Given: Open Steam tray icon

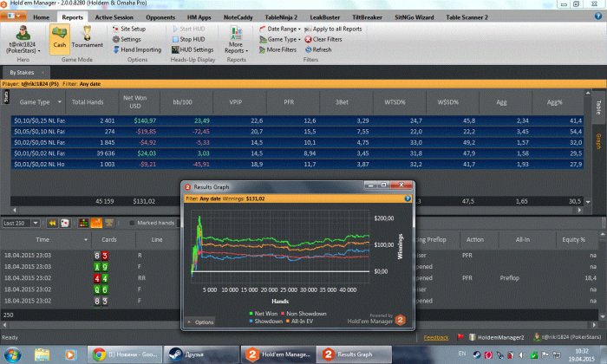Looking at the screenshot, I should pos(477,354).
